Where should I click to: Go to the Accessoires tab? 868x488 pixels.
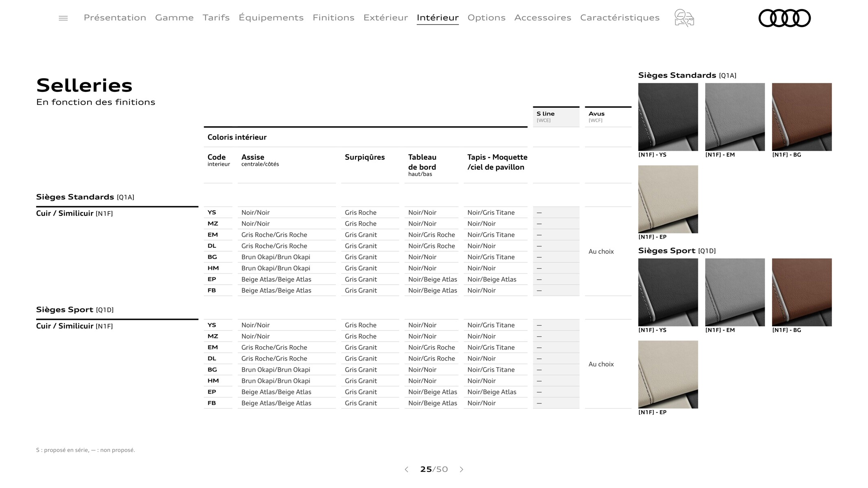point(542,17)
